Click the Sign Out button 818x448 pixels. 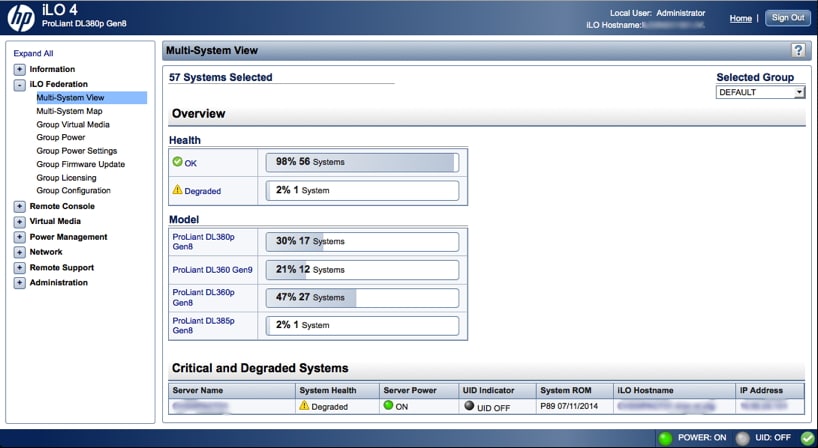788,18
